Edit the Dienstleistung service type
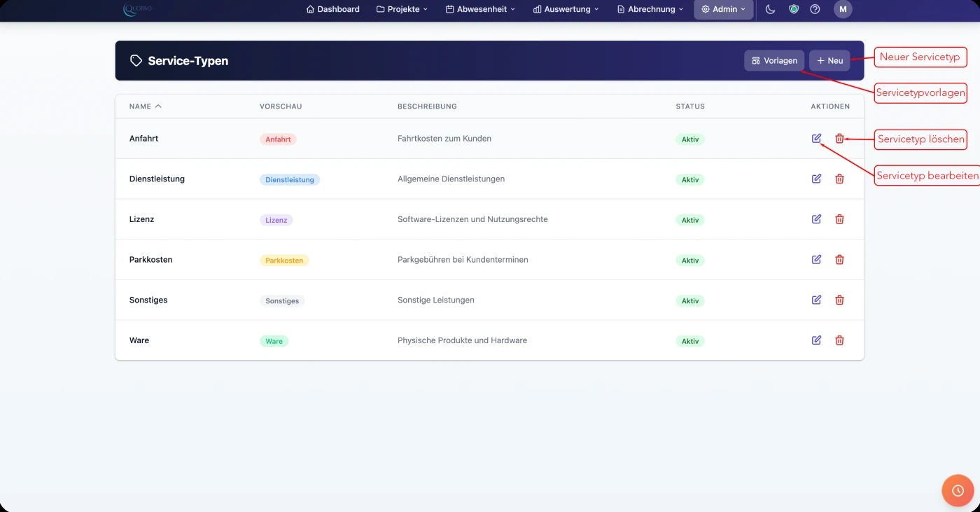980x512 pixels. coord(816,179)
